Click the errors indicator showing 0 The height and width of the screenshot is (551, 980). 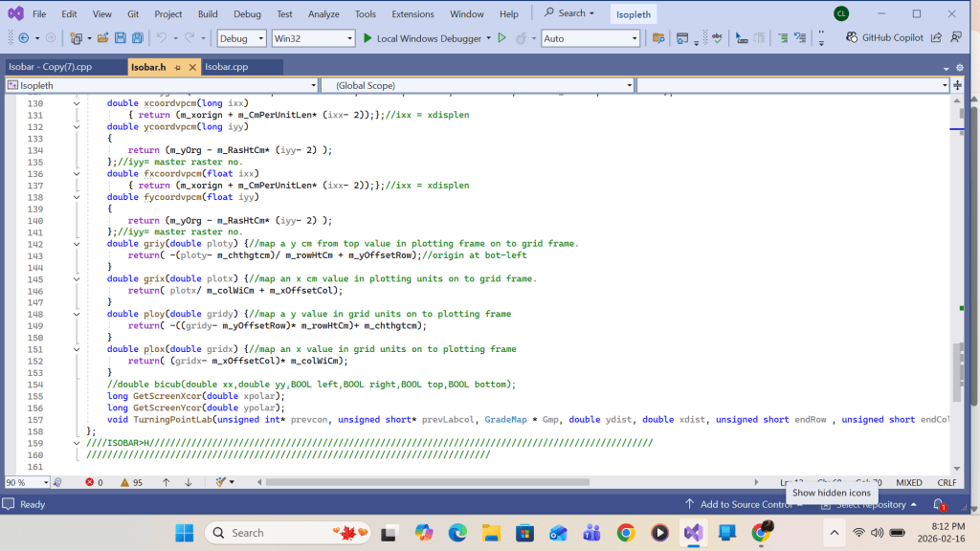point(94,482)
